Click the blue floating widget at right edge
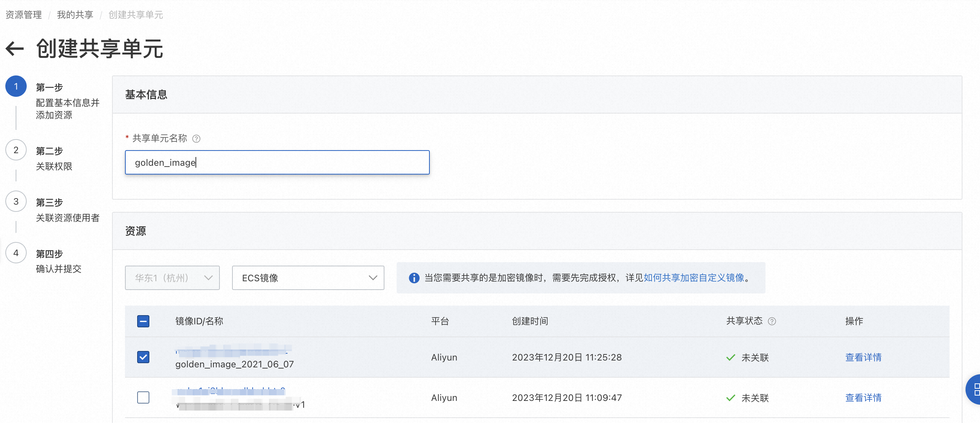Viewport: 980px width, 423px height. coord(974,389)
